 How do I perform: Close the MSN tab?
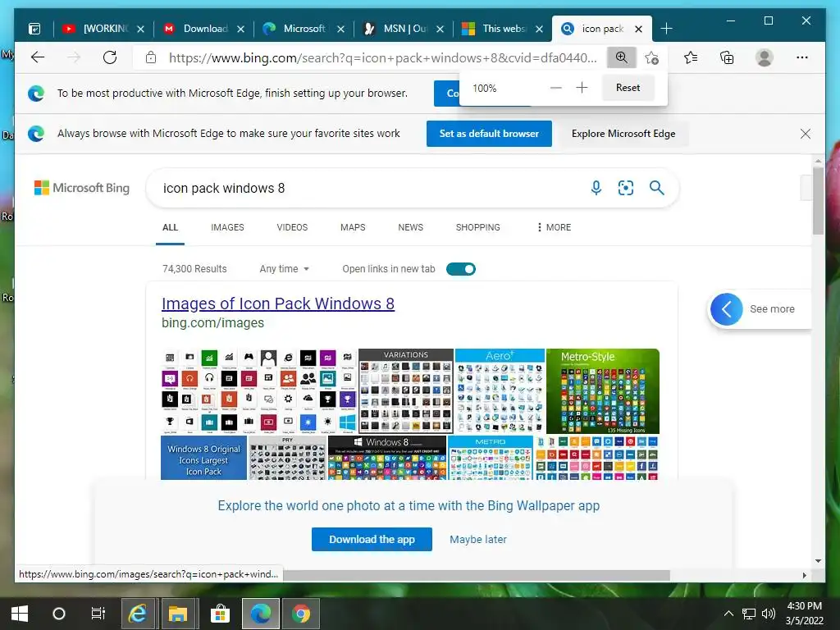440,29
